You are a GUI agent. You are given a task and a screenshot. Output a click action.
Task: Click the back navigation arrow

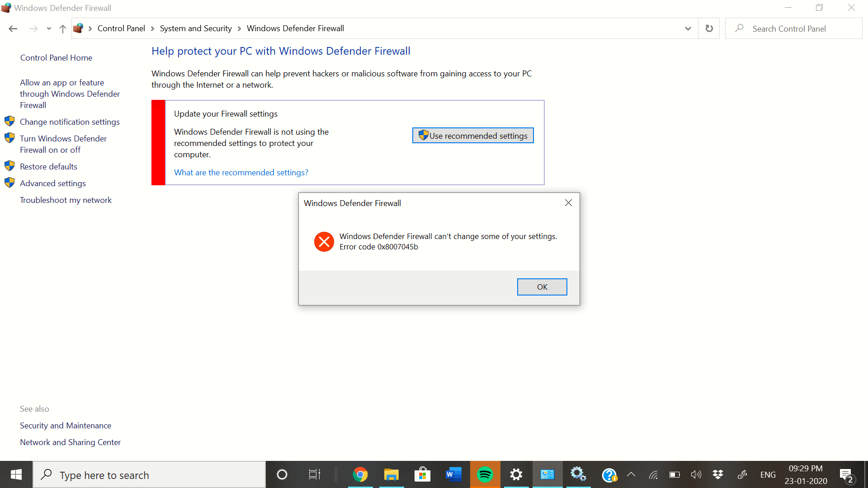[13, 28]
